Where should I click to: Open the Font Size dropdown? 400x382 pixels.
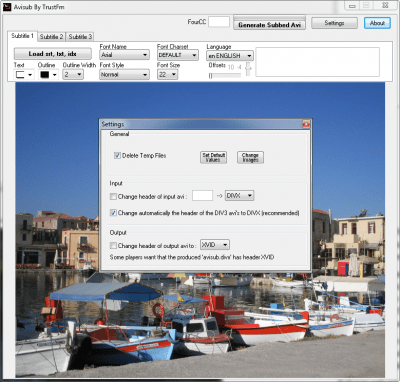coord(167,75)
